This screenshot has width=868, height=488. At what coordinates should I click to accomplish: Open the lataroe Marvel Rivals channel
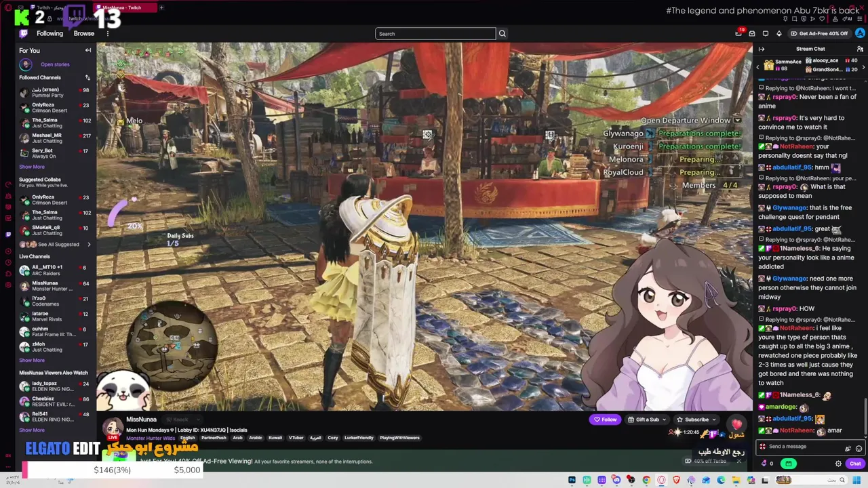point(54,316)
